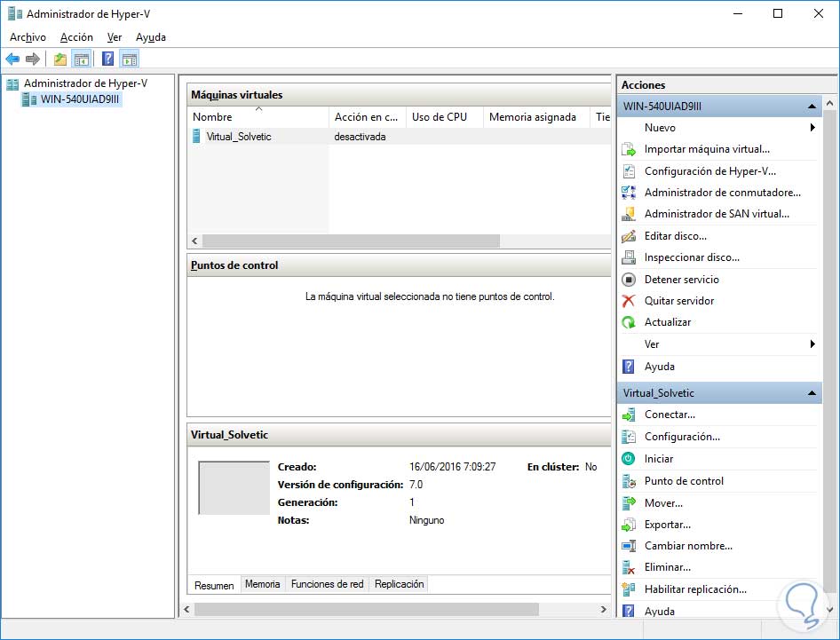Viewport: 840px width, 640px height.
Task: Click the Inspeccionar disco icon
Action: point(629,257)
